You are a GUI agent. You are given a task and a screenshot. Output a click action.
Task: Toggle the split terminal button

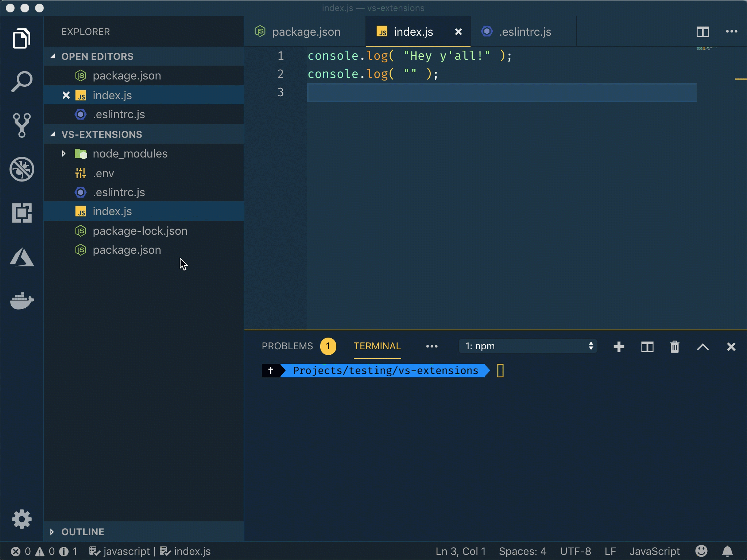coord(647,347)
